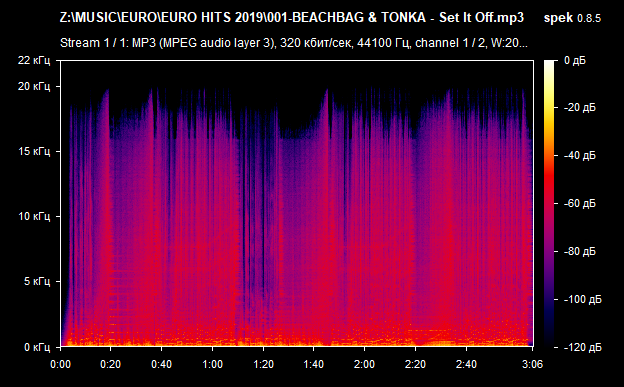Click the '22 кГц' frequency label

(34, 61)
